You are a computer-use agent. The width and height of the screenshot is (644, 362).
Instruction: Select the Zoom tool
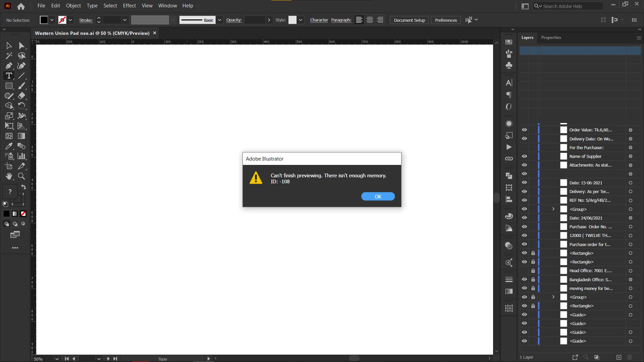21,176
